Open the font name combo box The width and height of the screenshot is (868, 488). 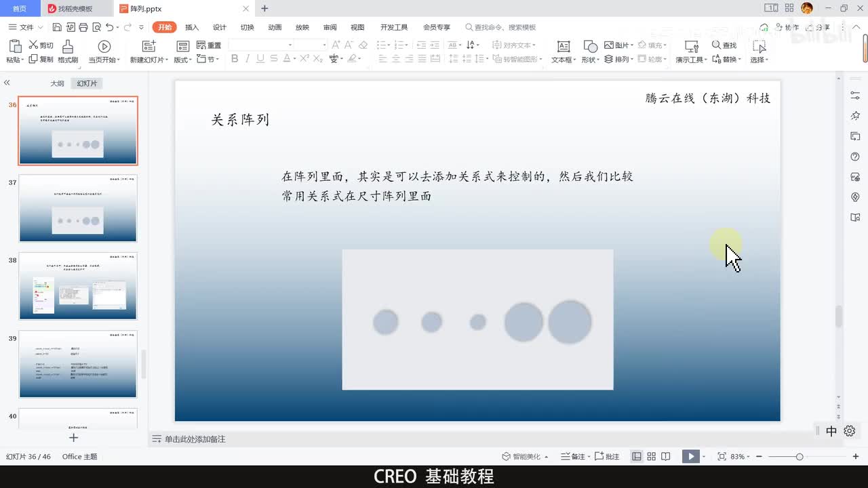[x=262, y=45]
